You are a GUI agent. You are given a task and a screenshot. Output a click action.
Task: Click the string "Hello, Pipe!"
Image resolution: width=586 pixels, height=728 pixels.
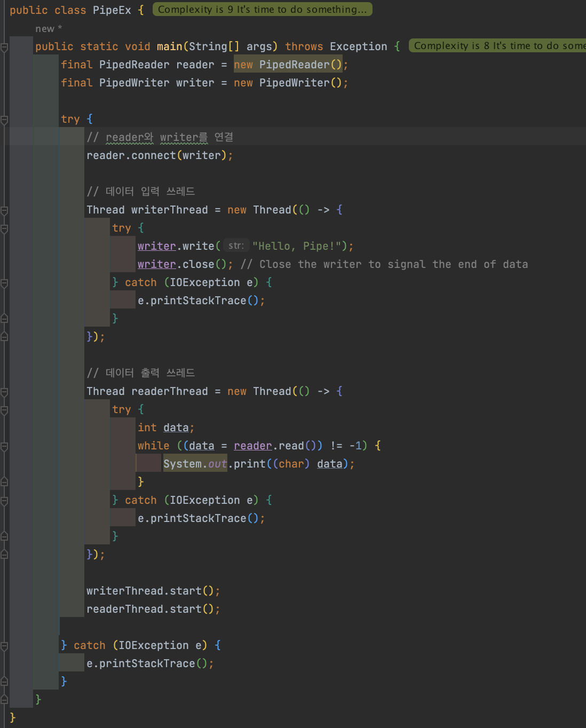pyautogui.click(x=297, y=246)
